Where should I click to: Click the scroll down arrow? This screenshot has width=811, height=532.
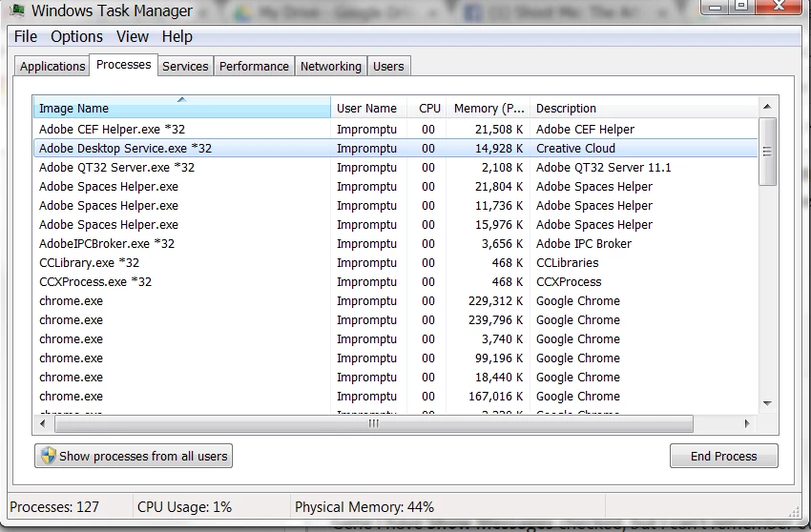click(x=767, y=403)
